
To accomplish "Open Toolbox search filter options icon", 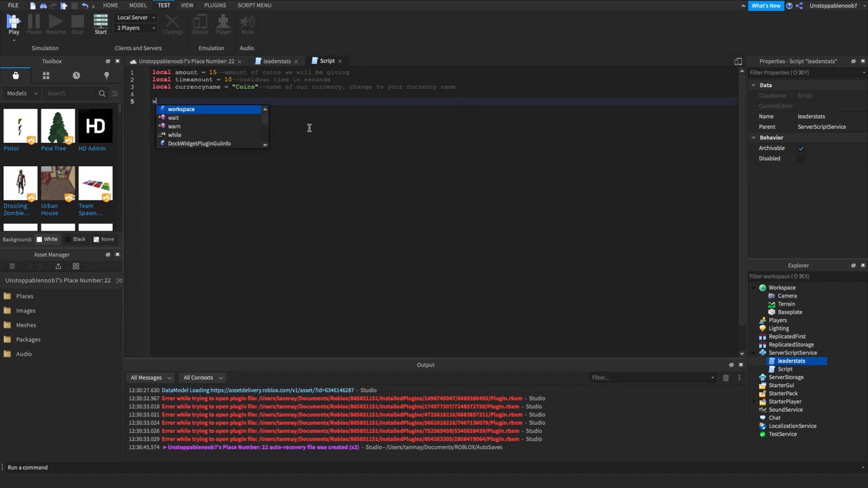I will click(x=115, y=94).
